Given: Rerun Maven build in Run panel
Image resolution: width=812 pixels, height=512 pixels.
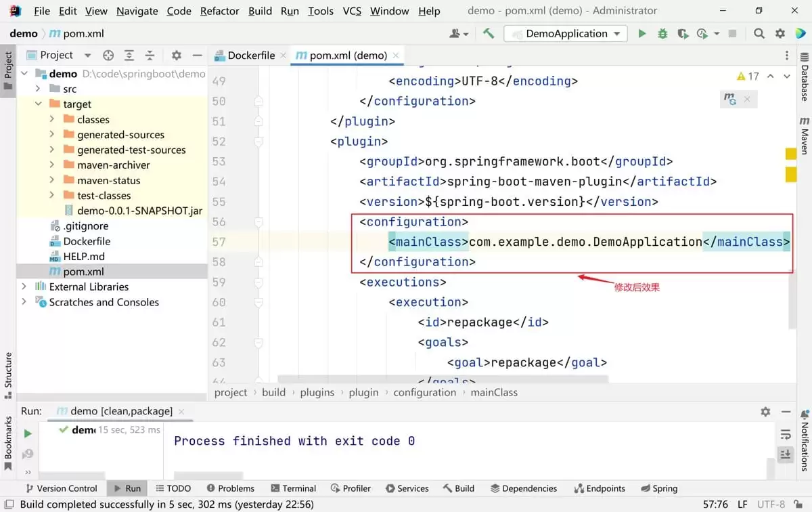Looking at the screenshot, I should [x=28, y=433].
